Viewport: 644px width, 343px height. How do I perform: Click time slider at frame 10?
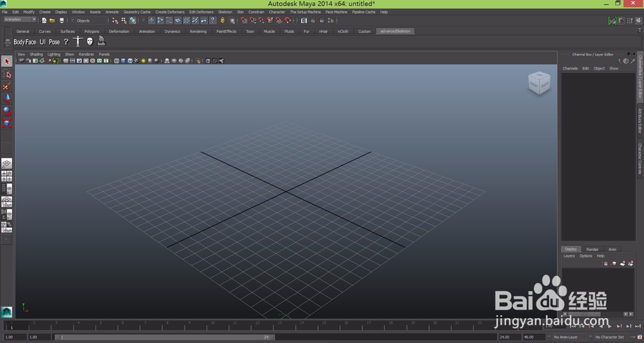click(213, 326)
